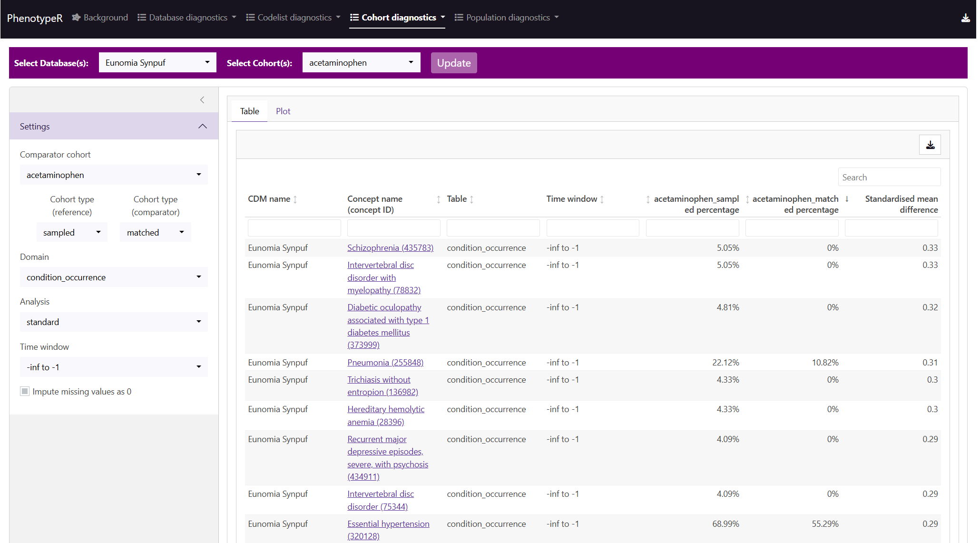The image size is (980, 543).
Task: Collapse the Settings panel chevron
Action: [203, 126]
